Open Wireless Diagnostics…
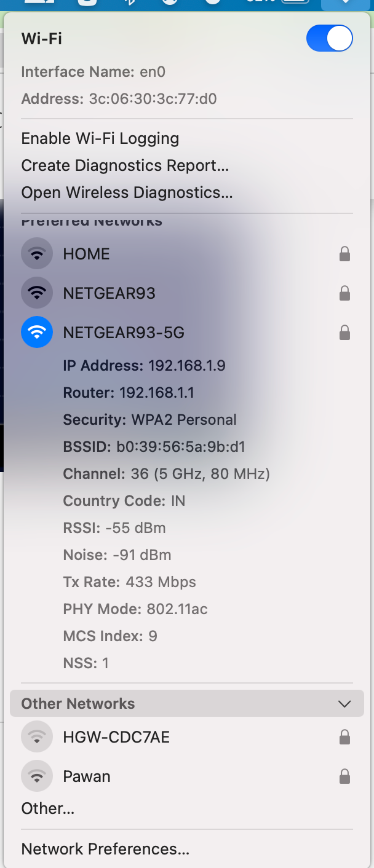This screenshot has height=868, width=374. [127, 193]
